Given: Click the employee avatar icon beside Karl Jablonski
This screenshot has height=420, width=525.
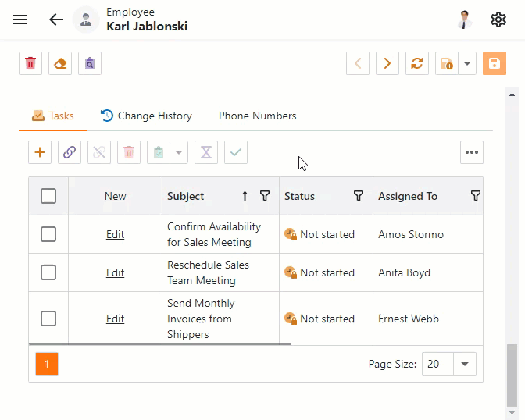Looking at the screenshot, I should [x=86, y=20].
